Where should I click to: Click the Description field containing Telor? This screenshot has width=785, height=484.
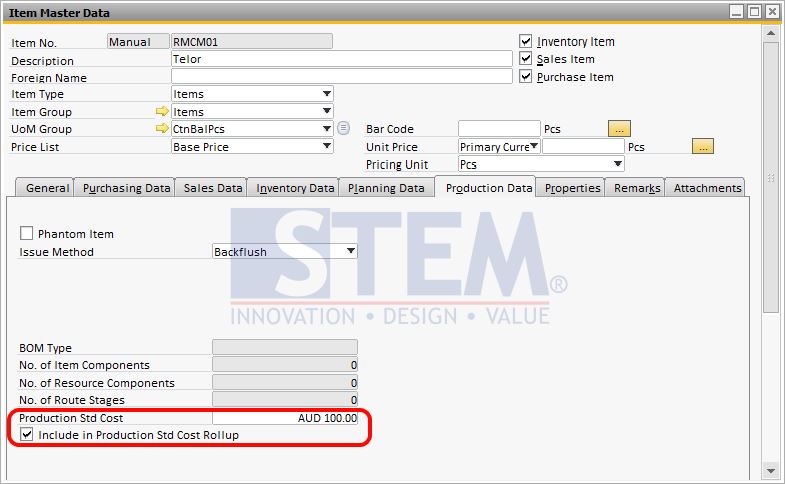coord(342,59)
